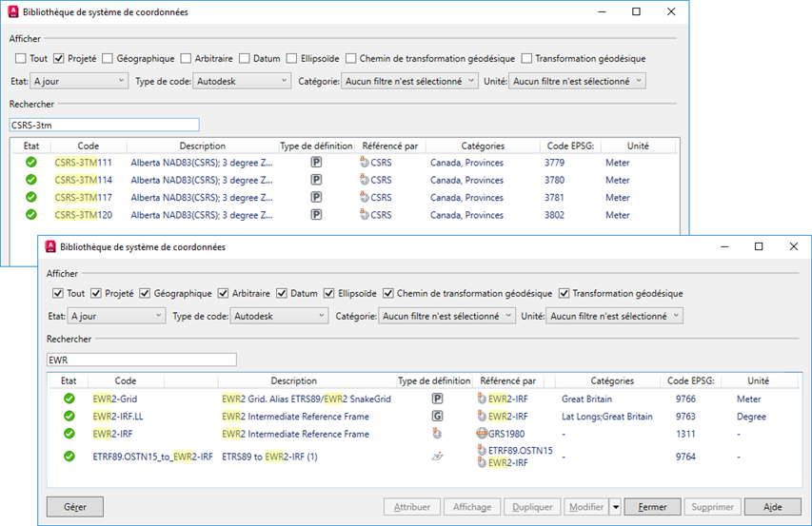This screenshot has width=812, height=526.
Task: Click the transformation type icon in ETRF89.OSTN15_to_EWR2-IRF row
Action: coord(437,457)
